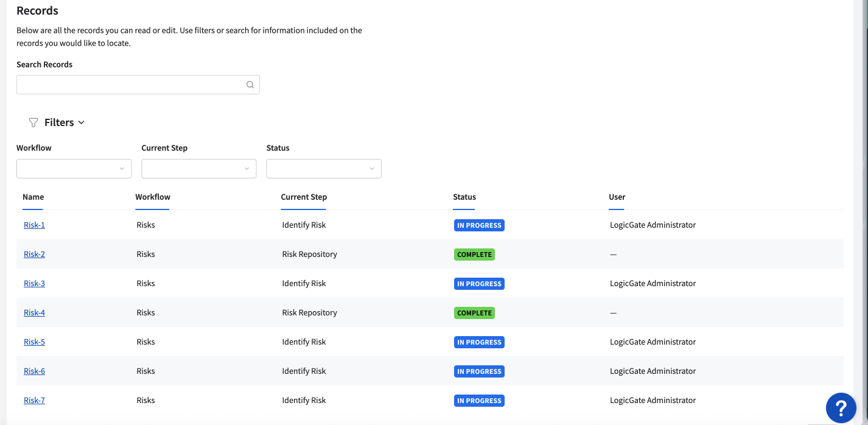Image resolution: width=868 pixels, height=425 pixels.
Task: Click the search magnifier icon
Action: coord(250,85)
